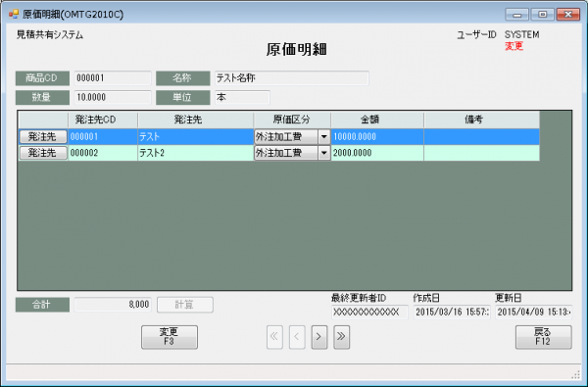This screenshot has width=588, height=387.
Task: Click the 見積共有システム label
Action: (x=50, y=35)
